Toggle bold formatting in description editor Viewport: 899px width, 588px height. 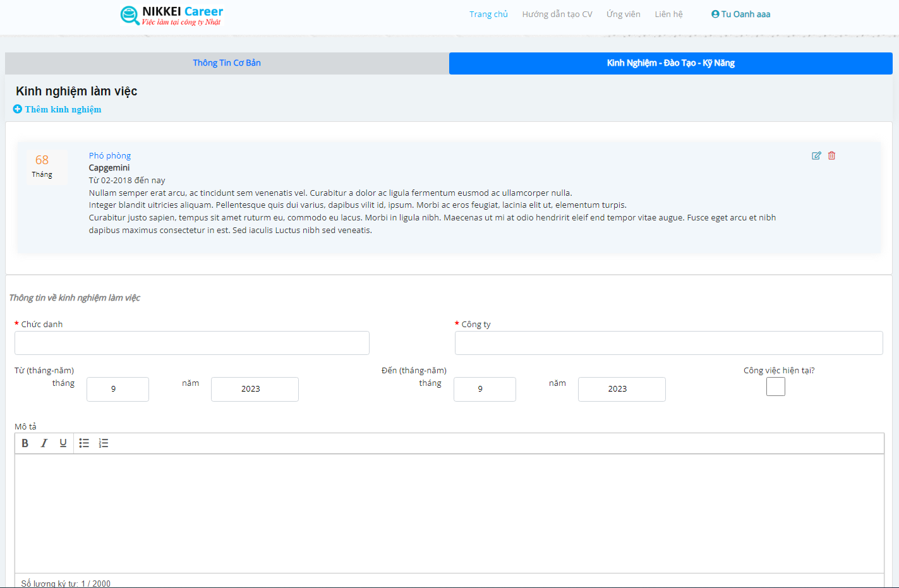point(25,443)
